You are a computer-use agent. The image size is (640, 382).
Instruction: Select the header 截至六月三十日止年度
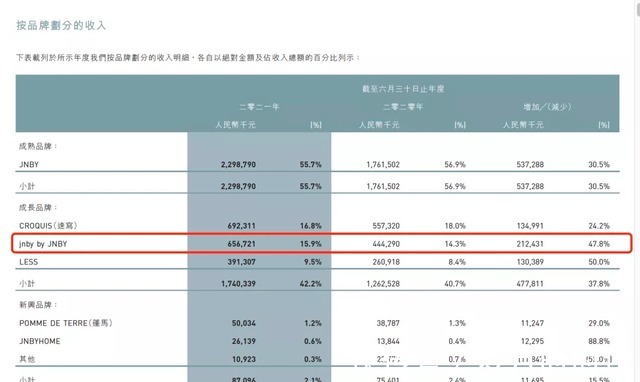(x=403, y=89)
